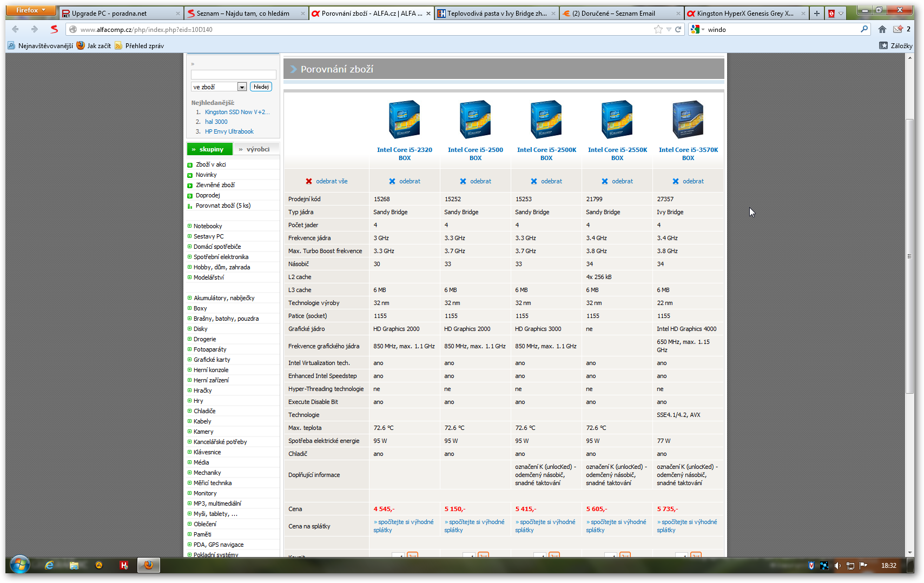924x583 pixels.
Task: Expand the Notebooky category
Action: coord(190,226)
